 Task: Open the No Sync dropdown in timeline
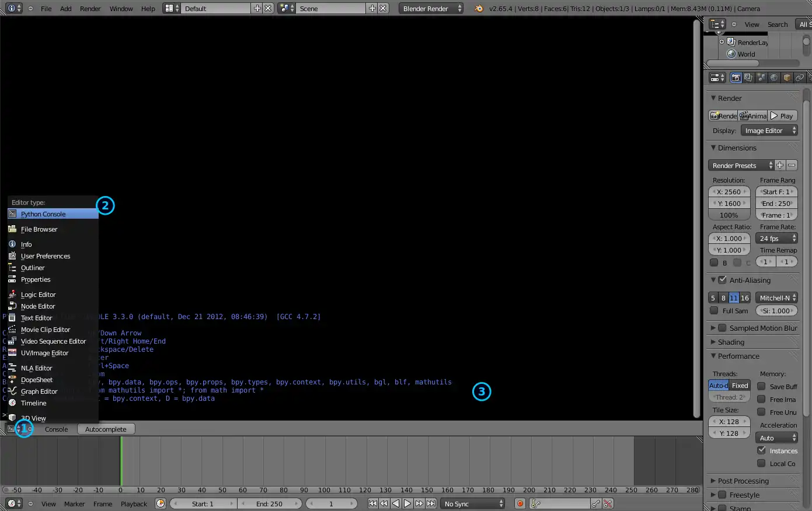[473, 503]
